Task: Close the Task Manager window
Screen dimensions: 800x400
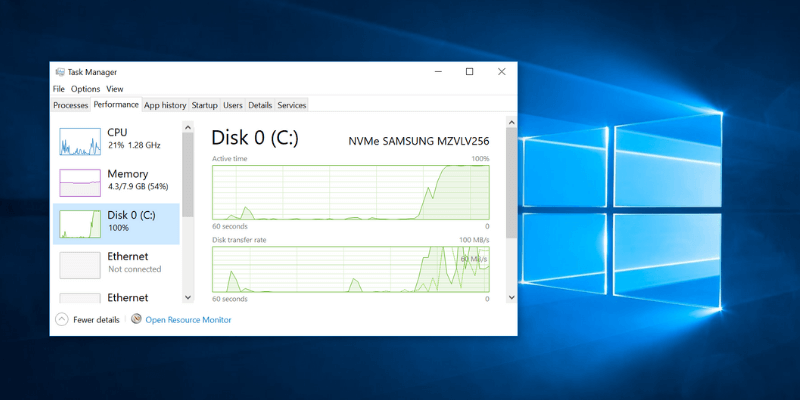Action: (502, 72)
